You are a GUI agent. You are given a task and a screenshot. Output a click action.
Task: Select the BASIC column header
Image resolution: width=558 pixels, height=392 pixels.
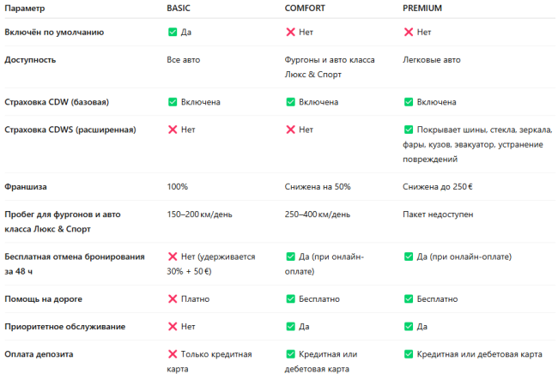pos(179,9)
